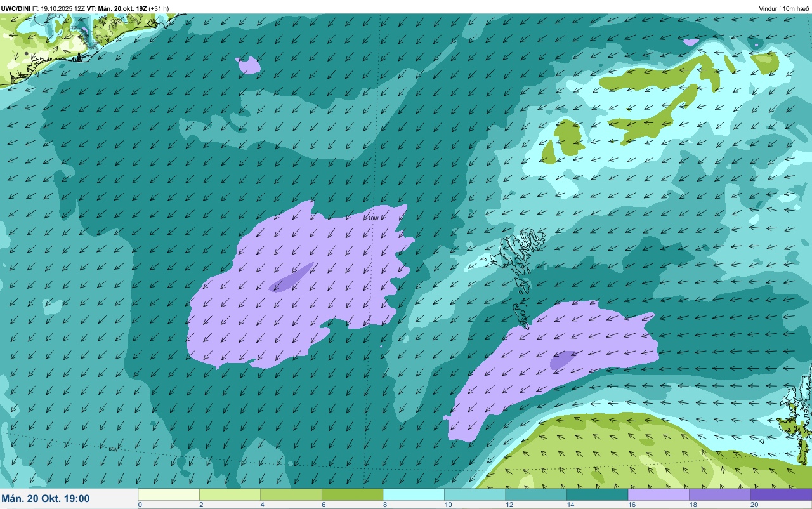Click the "60N" latitude label on map
Screen dimensions: 812x509
[x=113, y=449]
